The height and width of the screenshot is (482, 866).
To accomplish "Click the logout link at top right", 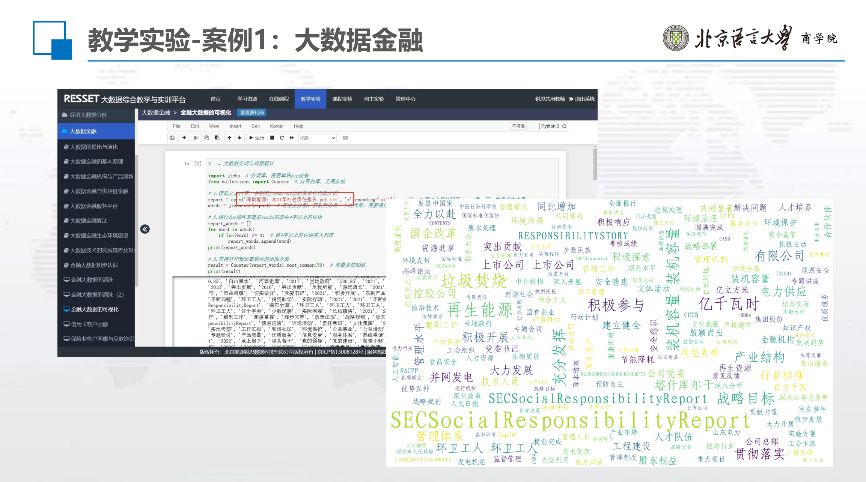I will pyautogui.click(x=581, y=99).
